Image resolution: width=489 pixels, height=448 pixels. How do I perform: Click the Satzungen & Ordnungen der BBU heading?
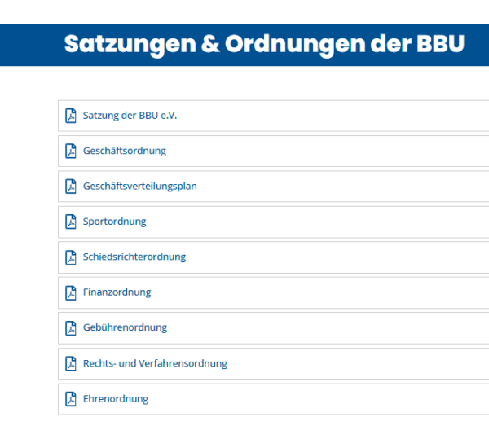[x=264, y=44]
